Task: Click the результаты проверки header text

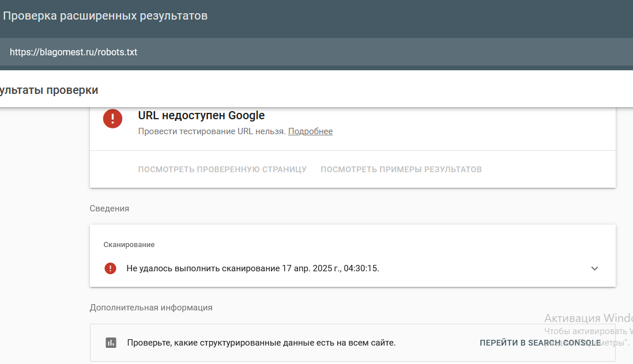Action: point(49,90)
